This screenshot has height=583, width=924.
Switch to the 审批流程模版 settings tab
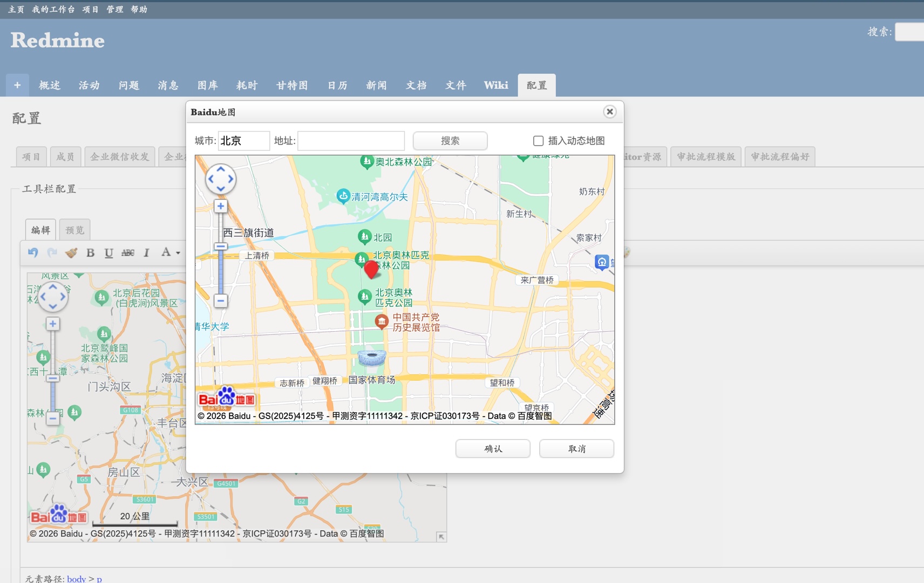[706, 156]
